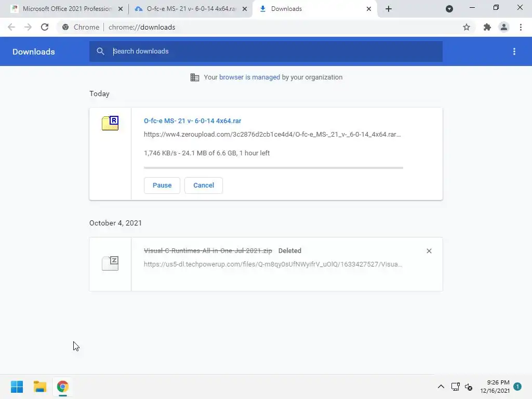Cancel the O-fc-e MS download
This screenshot has width=532, height=399.
(x=204, y=185)
